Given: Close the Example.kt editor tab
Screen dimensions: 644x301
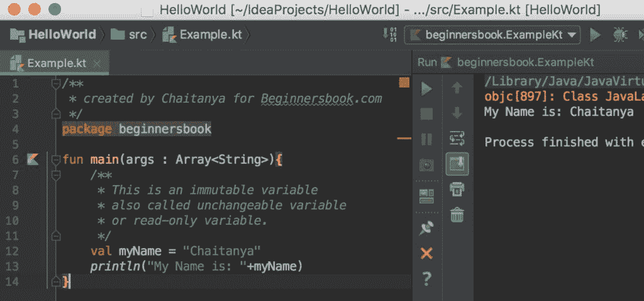Looking at the screenshot, I should [97, 64].
